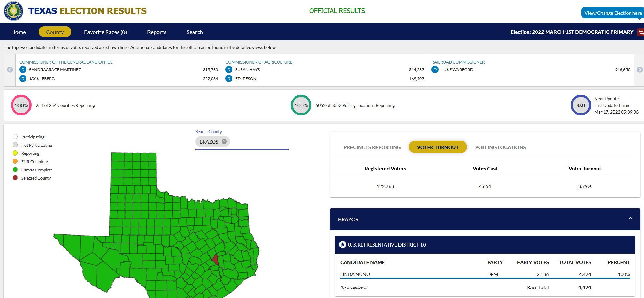Open the 2022 March 1st Democratic Primary link
The height and width of the screenshot is (298, 644).
tap(582, 32)
